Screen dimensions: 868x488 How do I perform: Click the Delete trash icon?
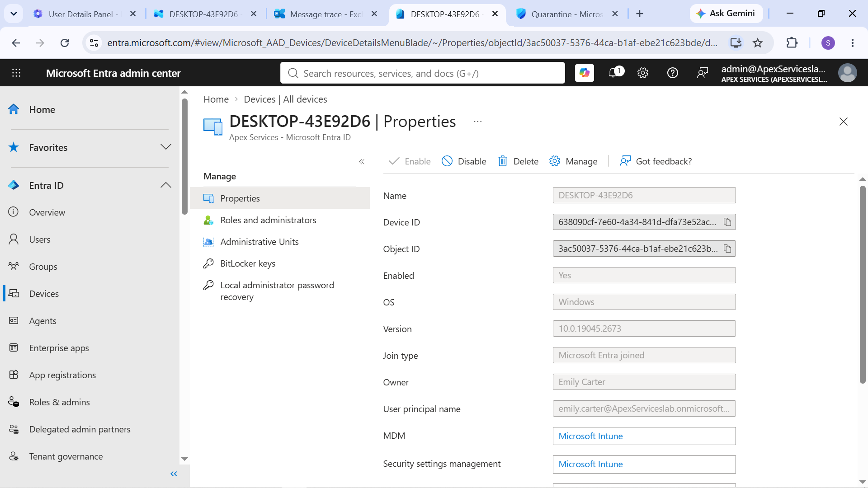(x=502, y=161)
